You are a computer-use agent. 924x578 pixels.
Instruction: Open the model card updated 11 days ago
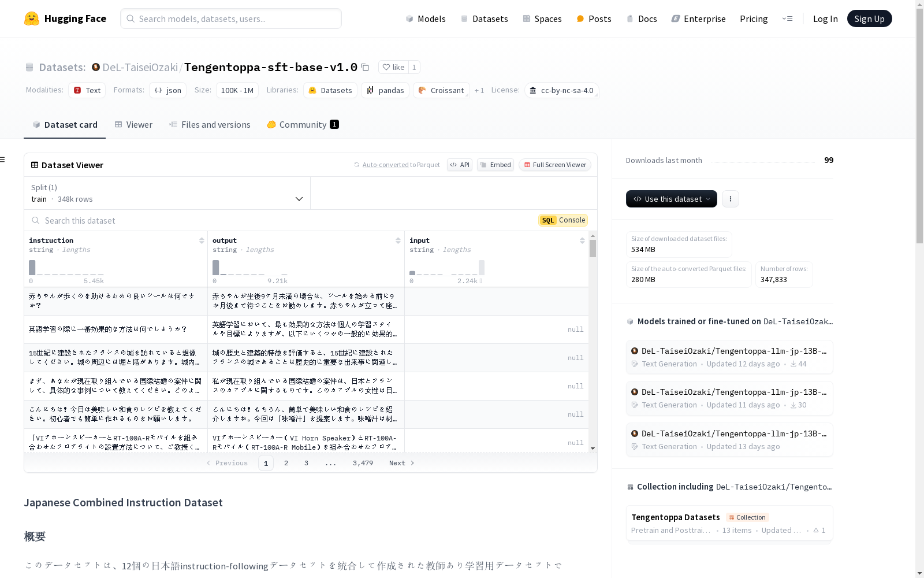click(x=729, y=398)
